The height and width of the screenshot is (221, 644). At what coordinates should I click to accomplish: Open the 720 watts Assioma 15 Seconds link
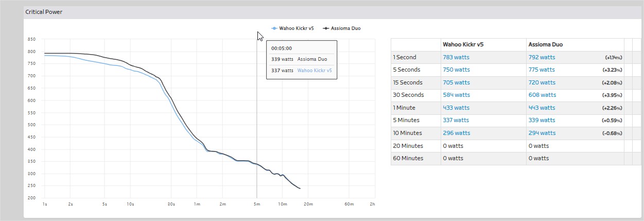coord(542,82)
